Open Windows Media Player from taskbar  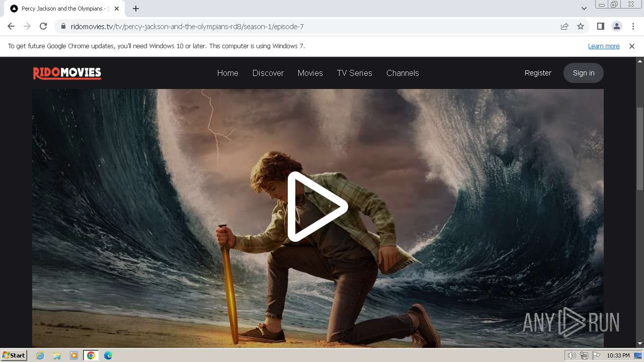pos(74,355)
